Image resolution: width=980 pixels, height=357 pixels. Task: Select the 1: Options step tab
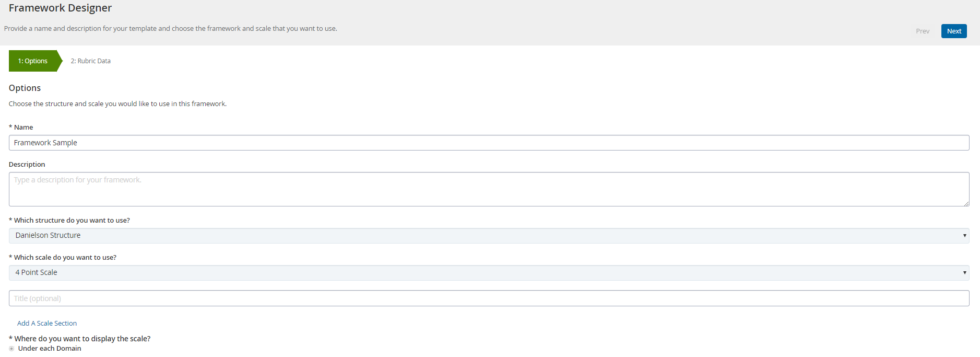33,61
